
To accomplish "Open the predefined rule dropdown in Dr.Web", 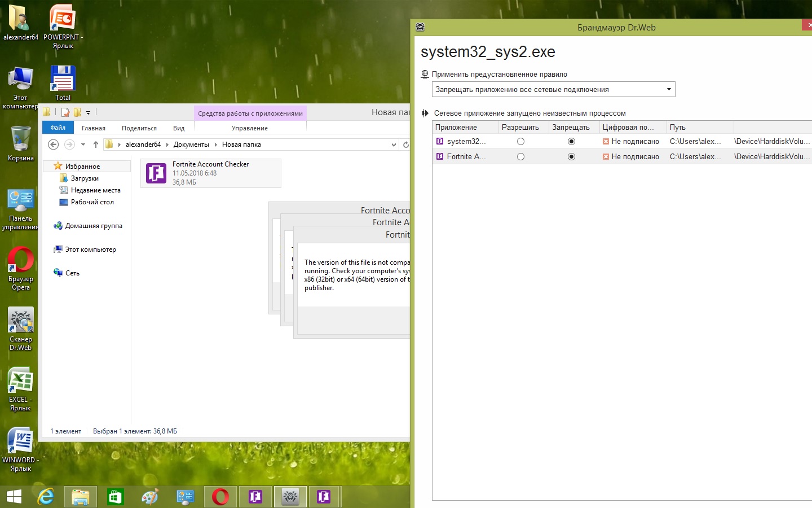I will pyautogui.click(x=554, y=89).
